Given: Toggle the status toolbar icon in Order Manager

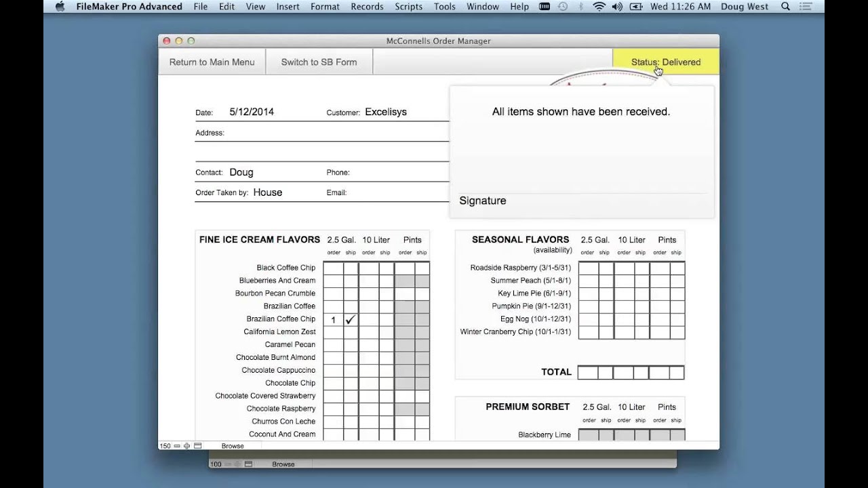Looking at the screenshot, I should click(198, 446).
